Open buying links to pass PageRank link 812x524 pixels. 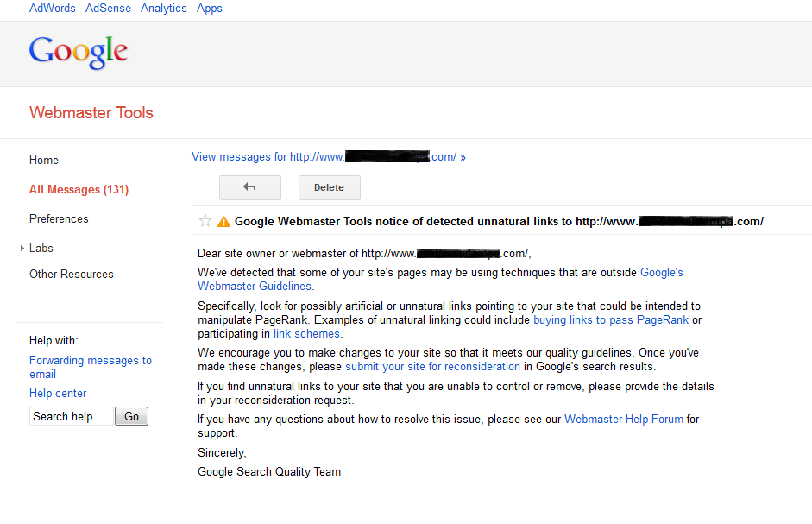[611, 319]
